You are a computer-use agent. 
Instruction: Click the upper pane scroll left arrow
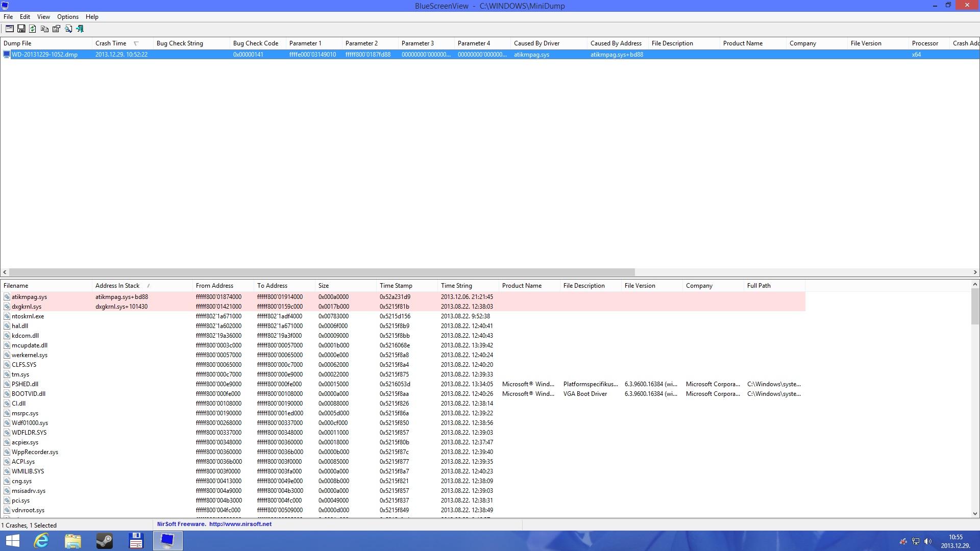click(5, 272)
